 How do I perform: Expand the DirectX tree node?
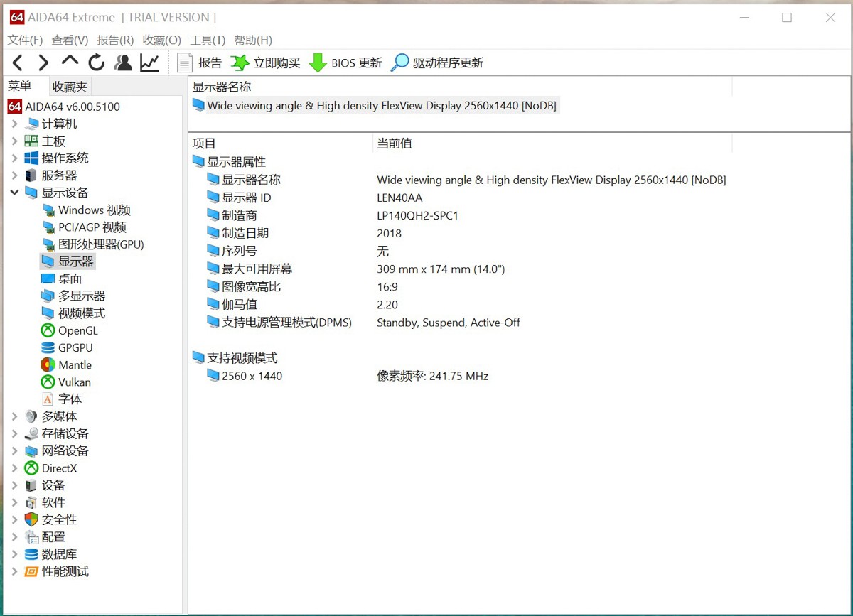tap(14, 468)
